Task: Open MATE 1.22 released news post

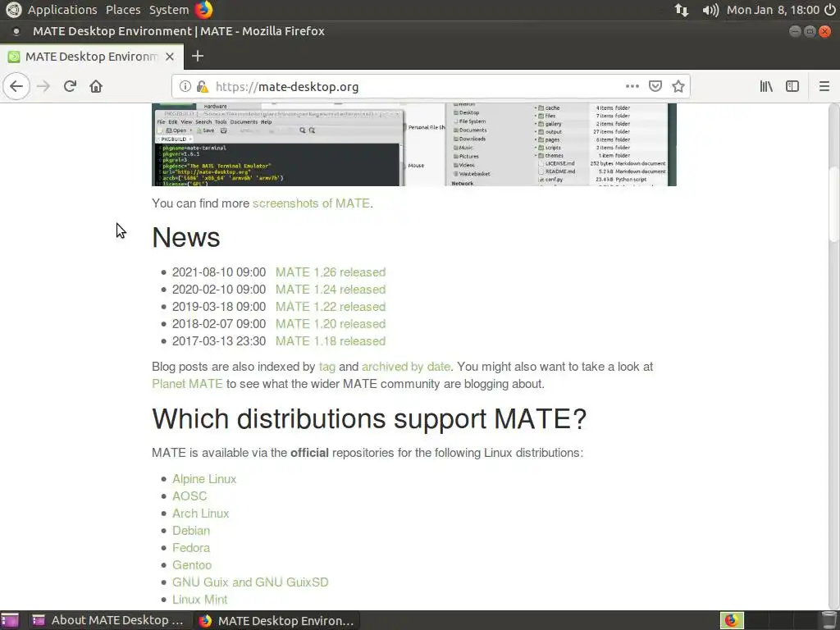Action: point(331,307)
